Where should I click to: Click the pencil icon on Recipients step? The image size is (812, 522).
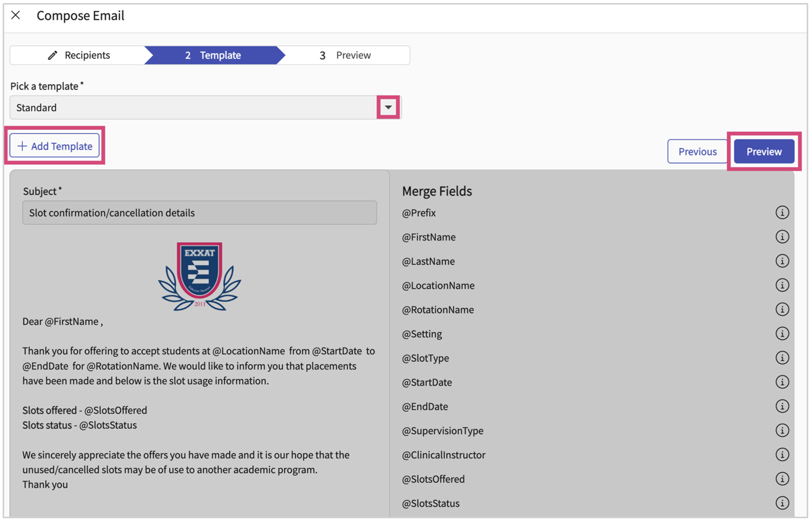coord(53,55)
